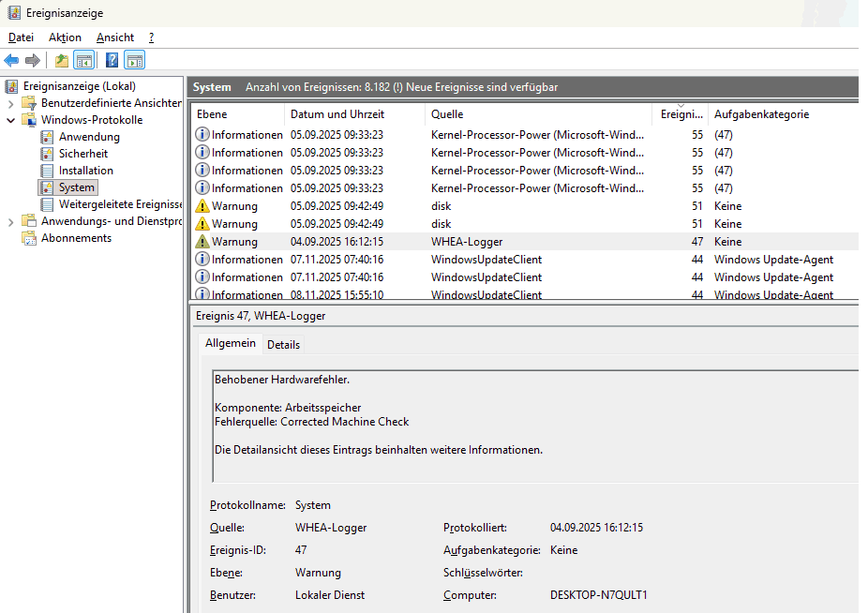The image size is (868, 613).
Task: Expand Benutzerdefinierte Ansichten tree node
Action: click(x=10, y=103)
